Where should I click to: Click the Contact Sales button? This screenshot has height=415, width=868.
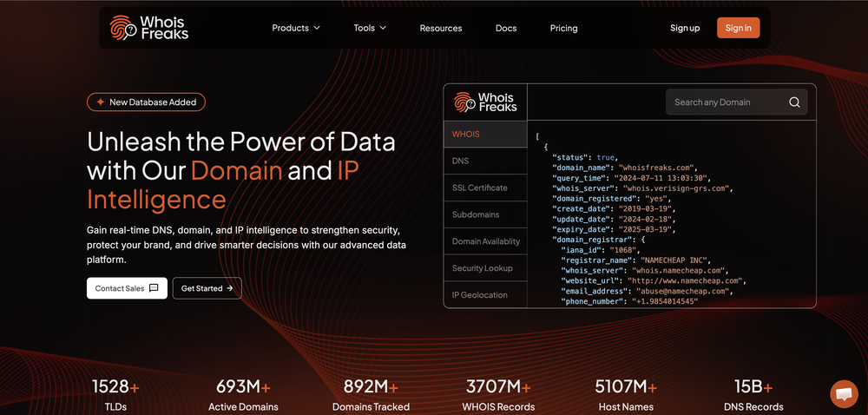(127, 288)
